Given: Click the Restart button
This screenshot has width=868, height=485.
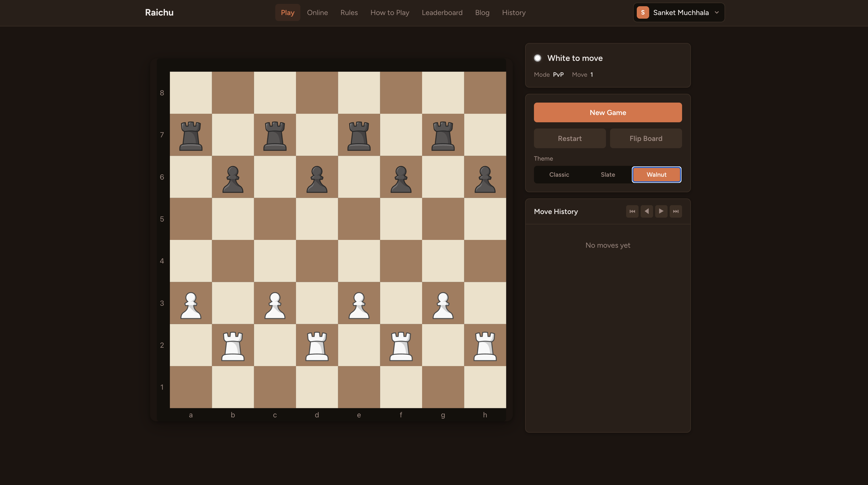Looking at the screenshot, I should coord(570,139).
